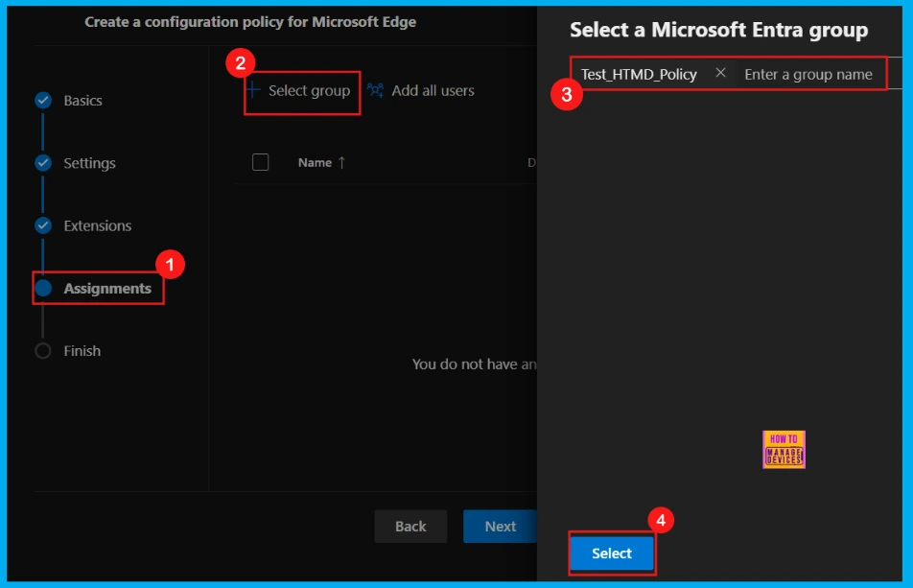Click the Add all users people icon

click(376, 90)
